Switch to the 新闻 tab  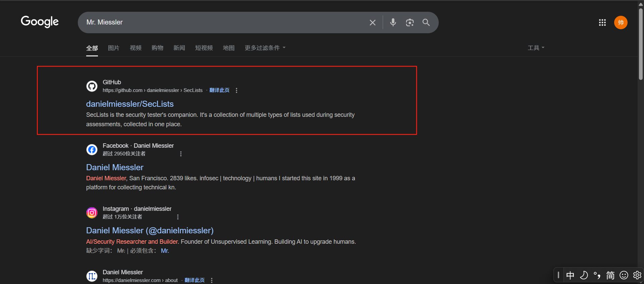click(x=179, y=48)
